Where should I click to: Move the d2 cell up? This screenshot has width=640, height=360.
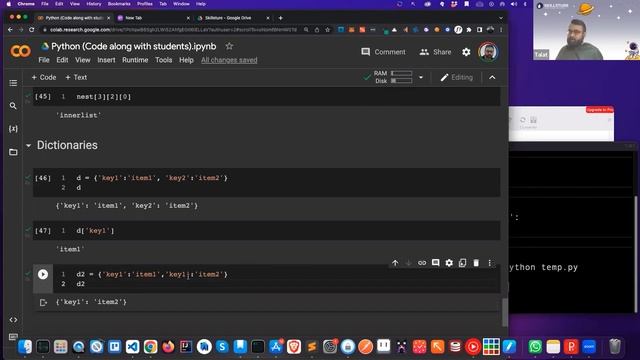point(395,263)
